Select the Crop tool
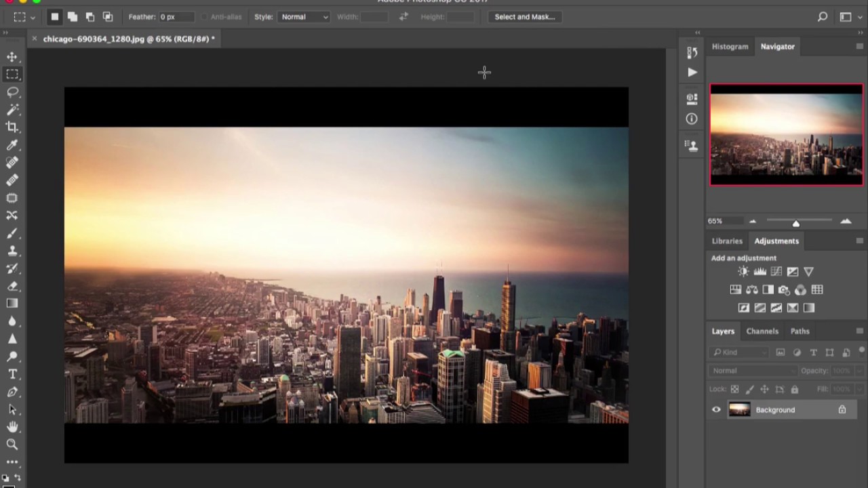This screenshot has width=868, height=488. coord(12,127)
